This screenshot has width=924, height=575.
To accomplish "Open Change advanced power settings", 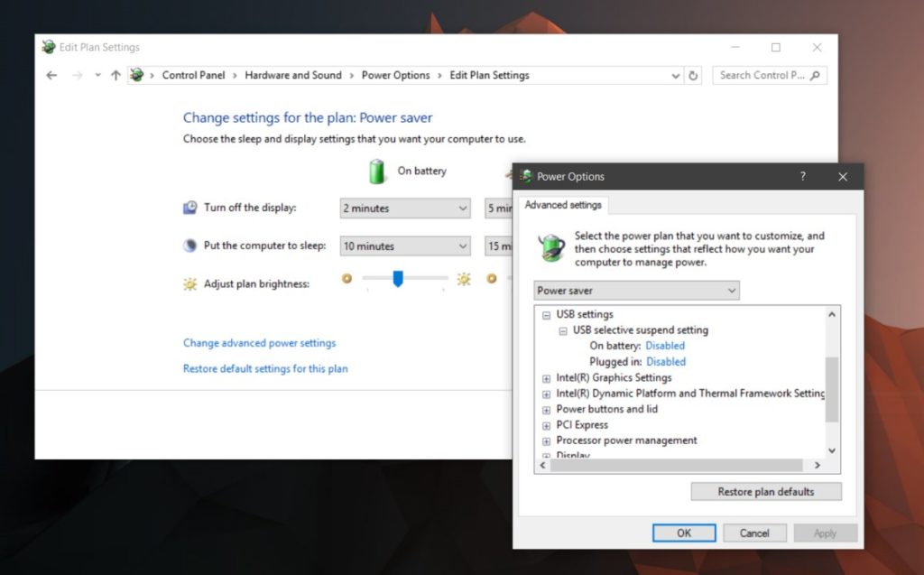I will (260, 343).
